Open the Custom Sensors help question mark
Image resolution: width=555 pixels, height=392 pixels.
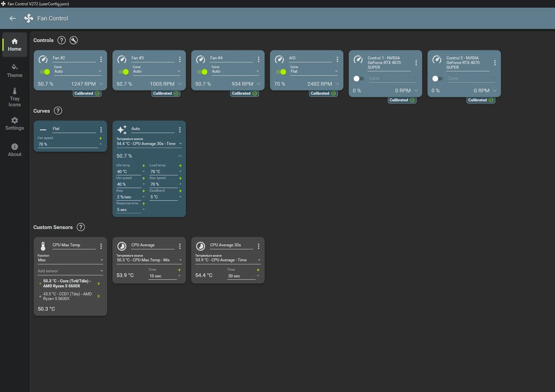pyautogui.click(x=81, y=227)
